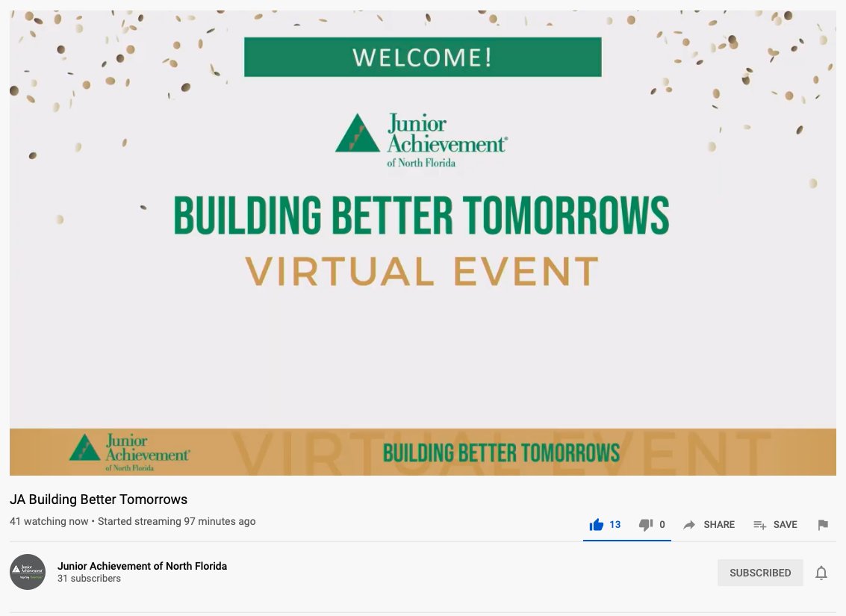The height and width of the screenshot is (616, 846).
Task: Click the 41 watching now text
Action: pos(49,522)
